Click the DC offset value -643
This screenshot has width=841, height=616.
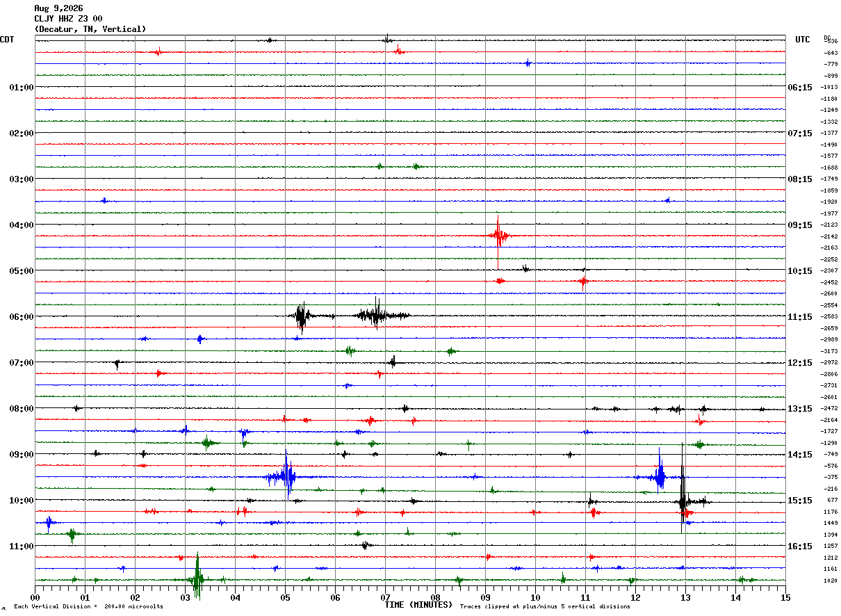(831, 53)
